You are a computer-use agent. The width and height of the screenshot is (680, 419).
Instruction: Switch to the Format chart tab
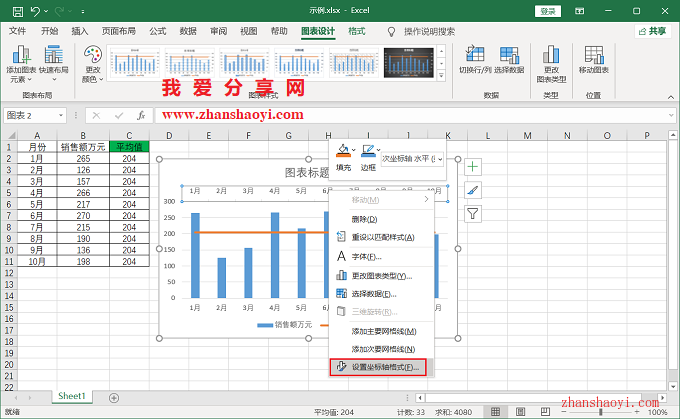pyautogui.click(x=356, y=31)
